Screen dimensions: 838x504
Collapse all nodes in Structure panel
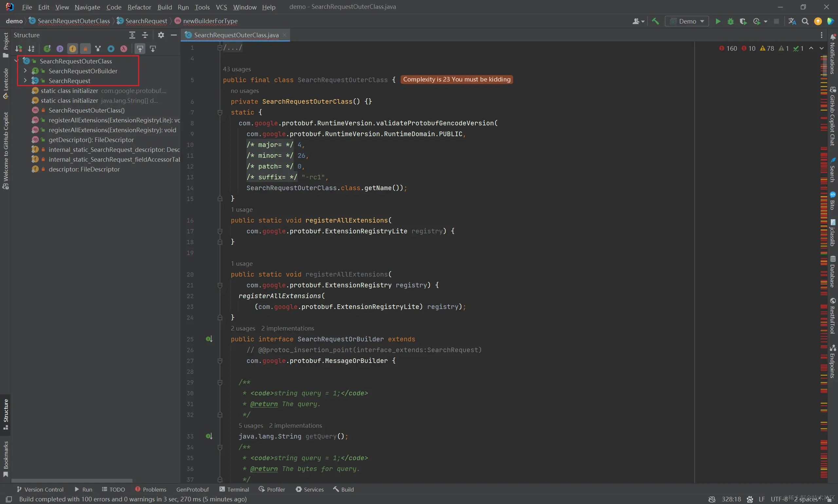coord(145,35)
